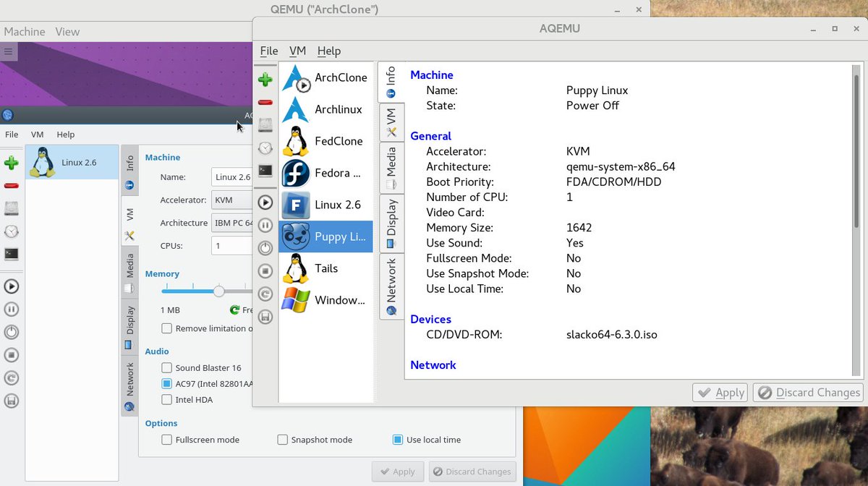Enable Intel HDA audio checkbox
The image size is (868, 486).
(167, 399)
